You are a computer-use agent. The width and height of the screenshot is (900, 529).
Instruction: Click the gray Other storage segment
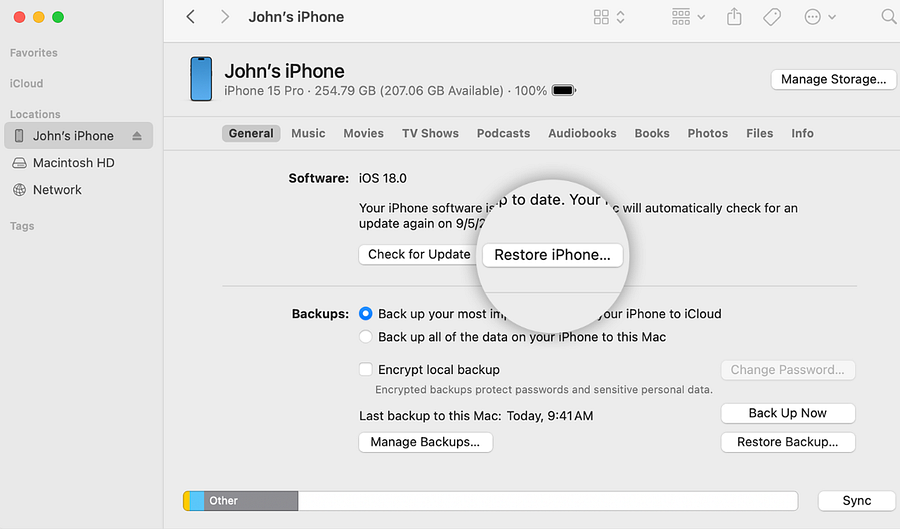pos(251,501)
